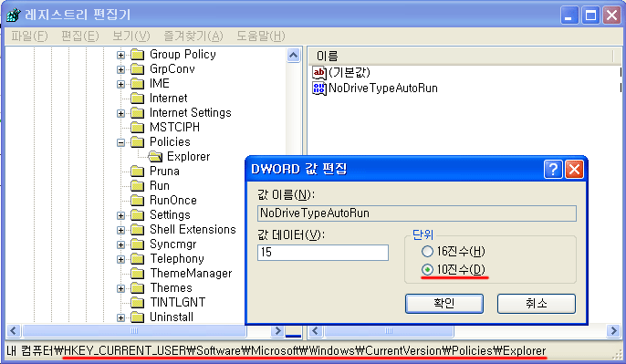Select the (기본값) value name text
Viewport: 626px width, 364px height.
pos(350,73)
